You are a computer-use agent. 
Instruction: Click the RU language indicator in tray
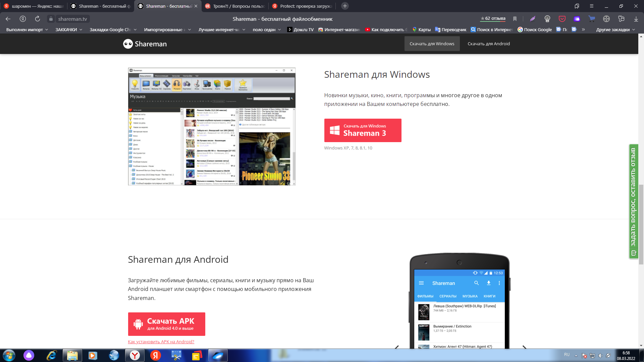click(567, 355)
